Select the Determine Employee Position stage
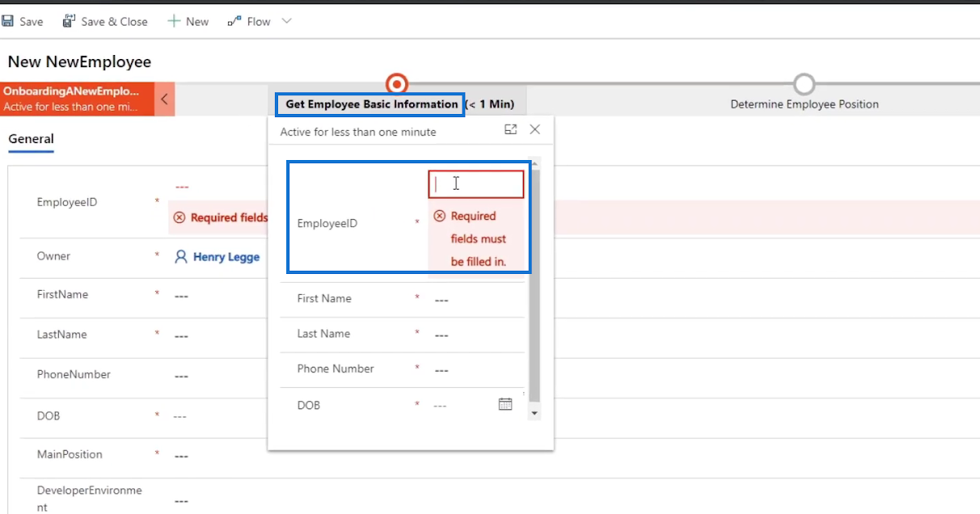Viewport: 980px width, 514px height. click(x=805, y=104)
